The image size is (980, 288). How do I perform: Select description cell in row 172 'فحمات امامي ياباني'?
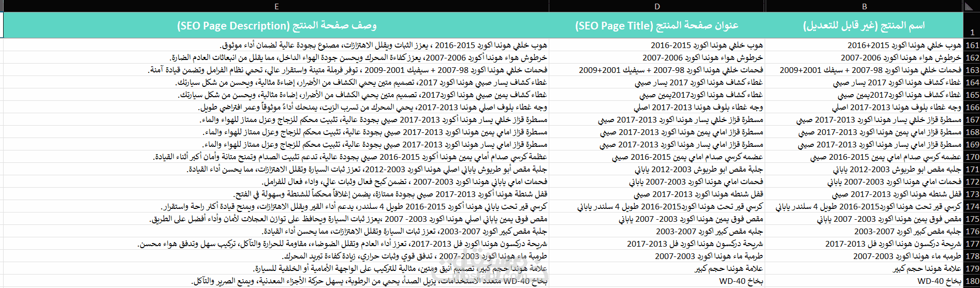tap(276, 181)
